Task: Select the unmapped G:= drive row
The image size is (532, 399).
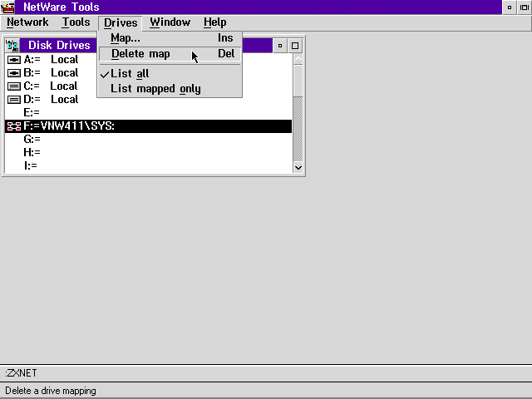Action: pyautogui.click(x=148, y=140)
